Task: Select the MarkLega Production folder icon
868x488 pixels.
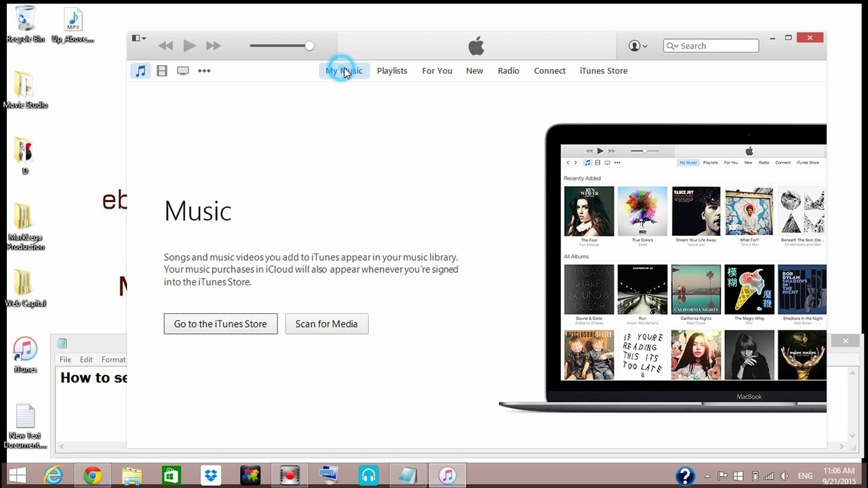Action: click(x=25, y=227)
